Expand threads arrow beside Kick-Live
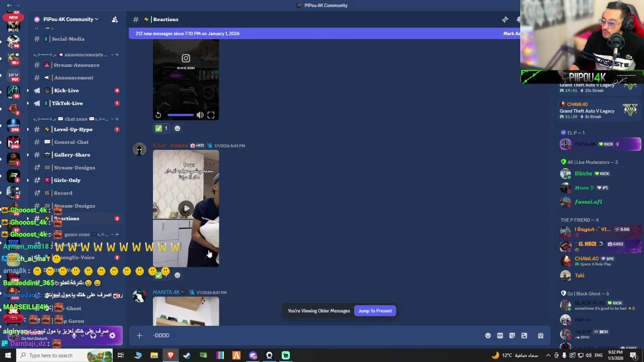The height and width of the screenshot is (362, 644). click(x=28, y=90)
